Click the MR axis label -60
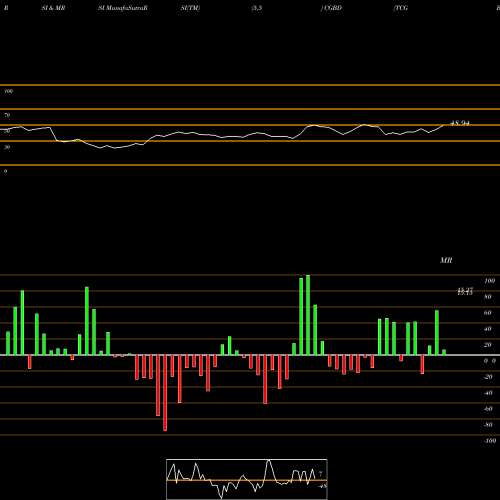This screenshot has width=500, height=500. (x=488, y=409)
